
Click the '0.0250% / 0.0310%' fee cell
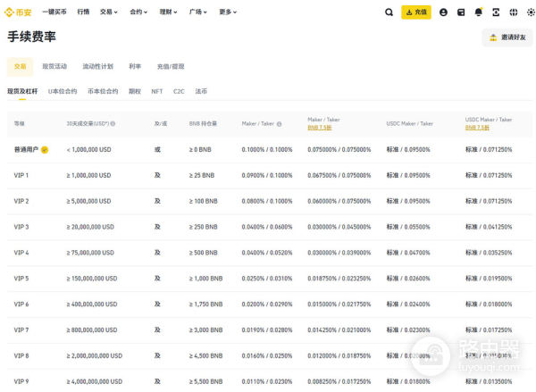coord(267,279)
